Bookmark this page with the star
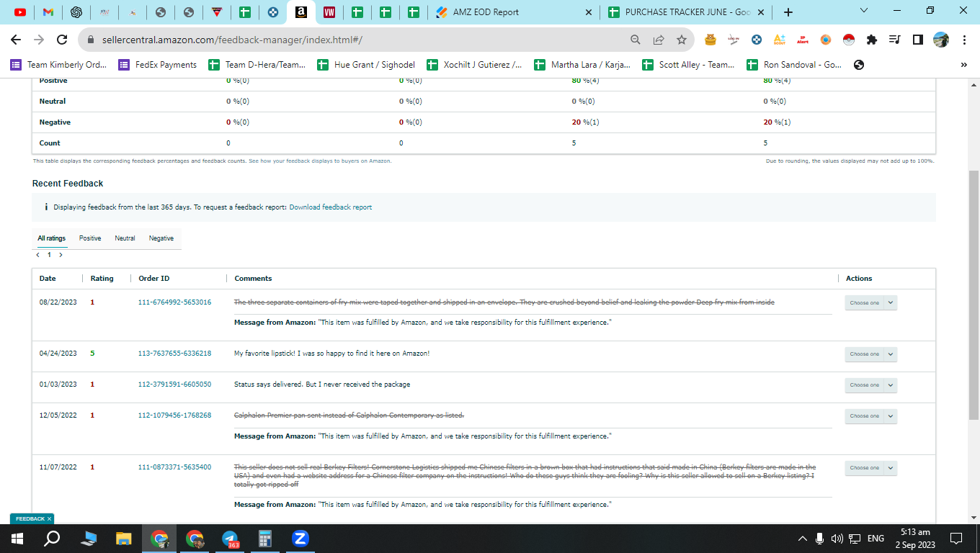The image size is (980, 553). (681, 40)
